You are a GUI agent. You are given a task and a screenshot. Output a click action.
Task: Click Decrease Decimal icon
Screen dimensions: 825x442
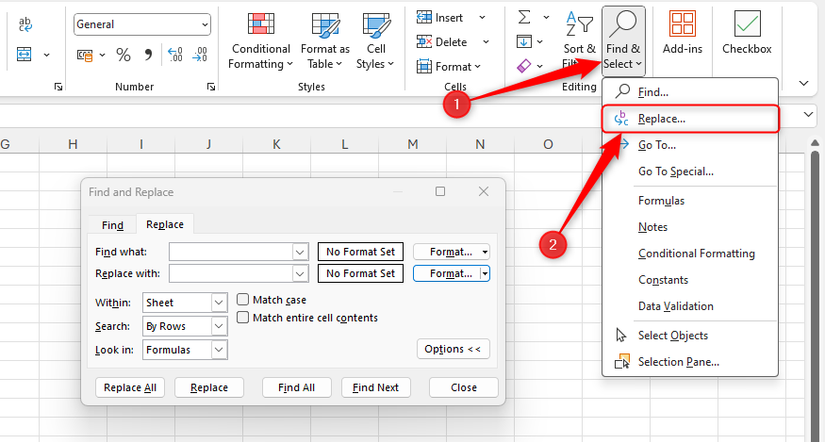[199, 55]
